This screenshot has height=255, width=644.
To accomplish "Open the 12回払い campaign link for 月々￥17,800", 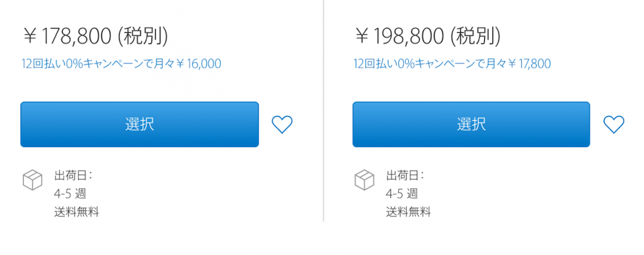I will click(452, 64).
